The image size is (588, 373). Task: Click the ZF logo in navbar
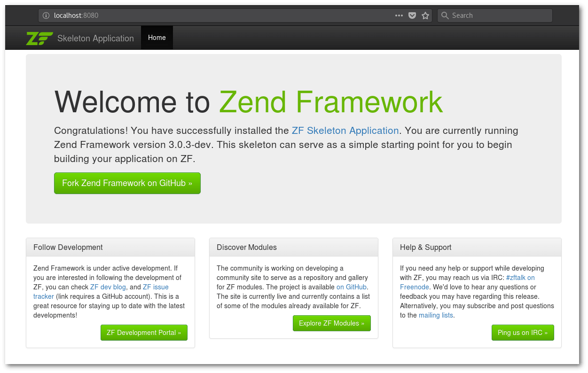(39, 38)
